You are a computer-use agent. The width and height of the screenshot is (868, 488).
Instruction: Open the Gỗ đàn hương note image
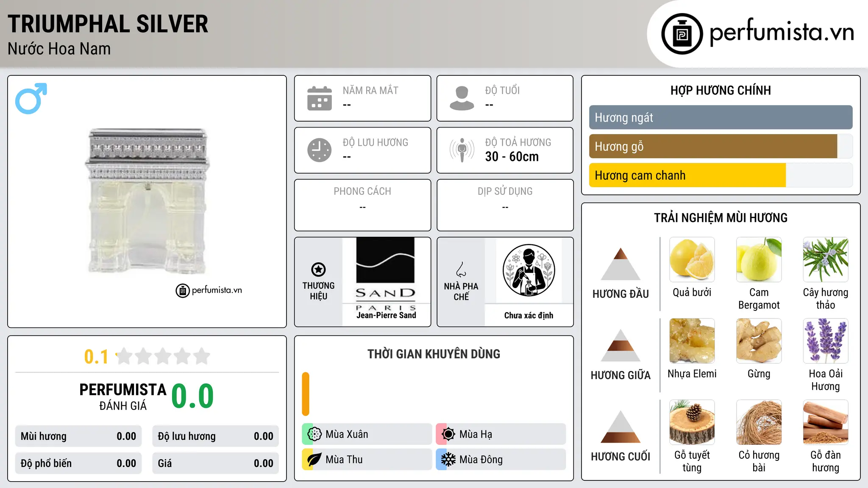826,422
